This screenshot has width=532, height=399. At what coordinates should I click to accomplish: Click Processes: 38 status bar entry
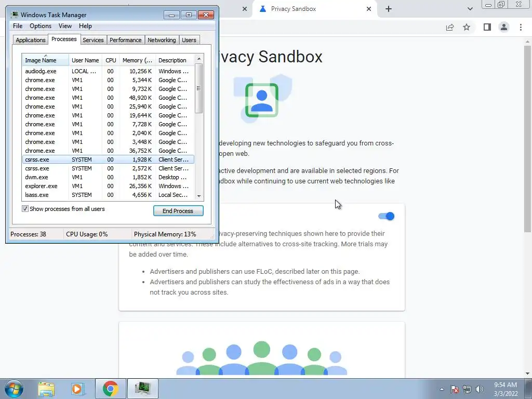coord(28,234)
